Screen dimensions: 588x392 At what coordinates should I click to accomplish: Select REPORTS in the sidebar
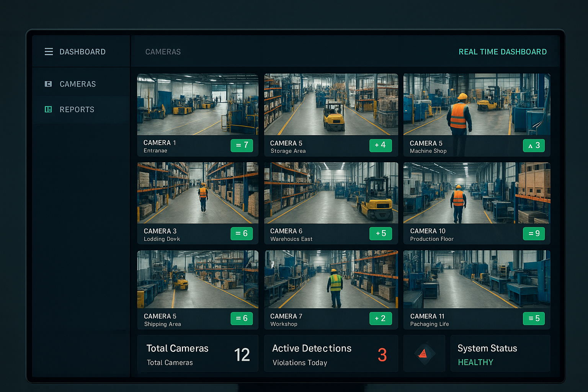77,109
